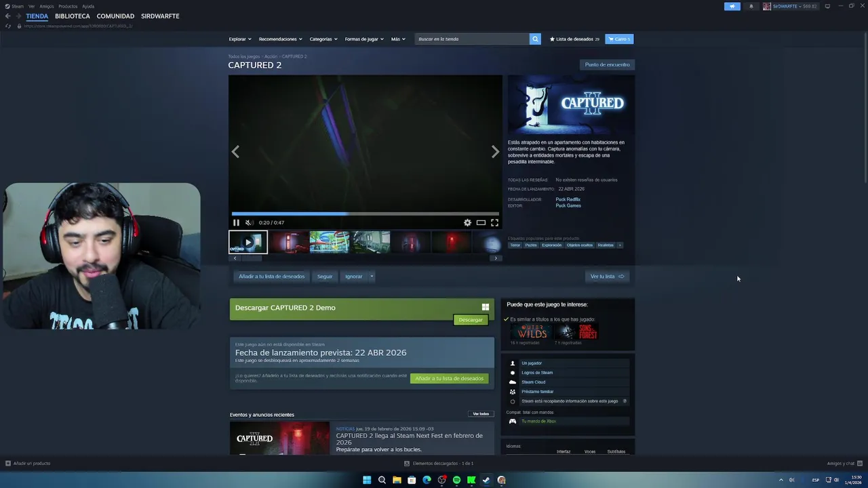This screenshot has width=868, height=488.
Task: Click the Seguir button
Action: tap(325, 277)
